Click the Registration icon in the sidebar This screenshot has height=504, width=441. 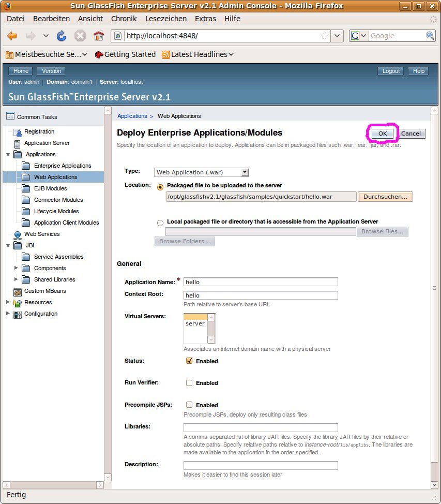18,132
